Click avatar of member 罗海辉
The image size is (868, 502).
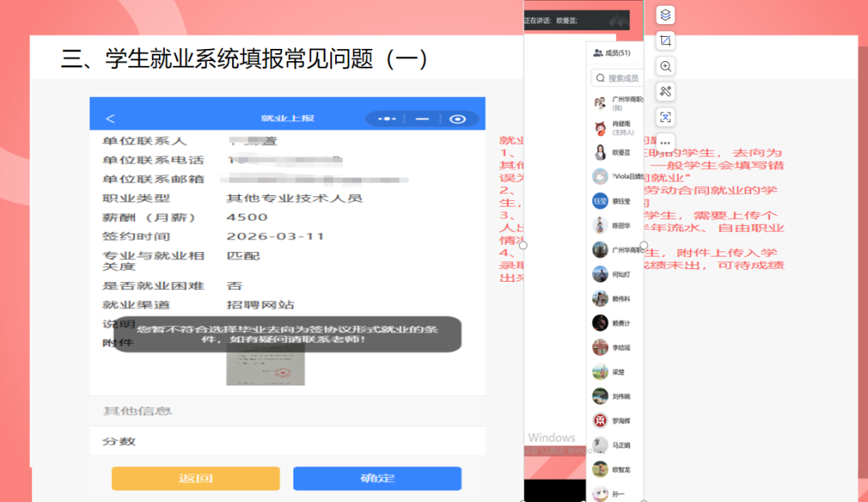click(x=600, y=421)
